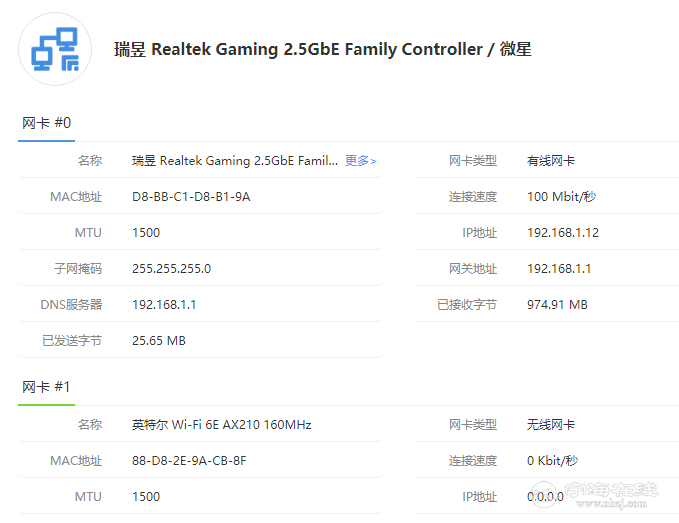Viewport: 679px width, 523px height.
Task: Select the 网卡 #0 tab
Action: point(46,123)
